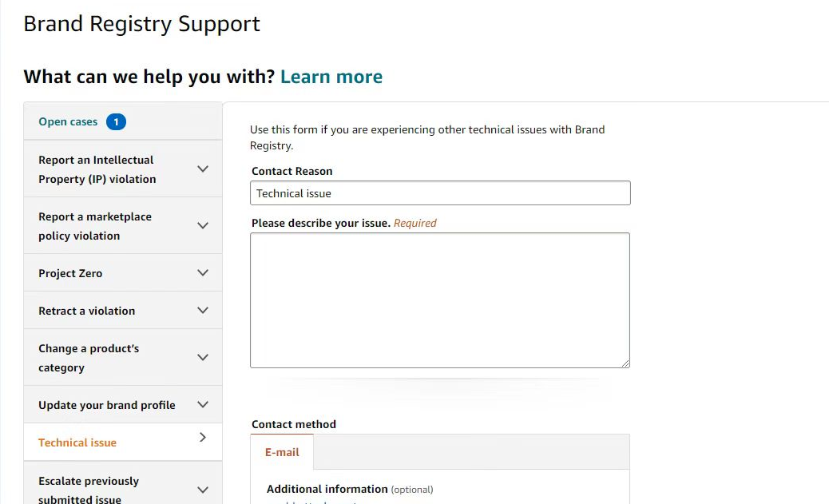Image resolution: width=829 pixels, height=504 pixels.
Task: Click the Open cases count badge
Action: point(116,122)
